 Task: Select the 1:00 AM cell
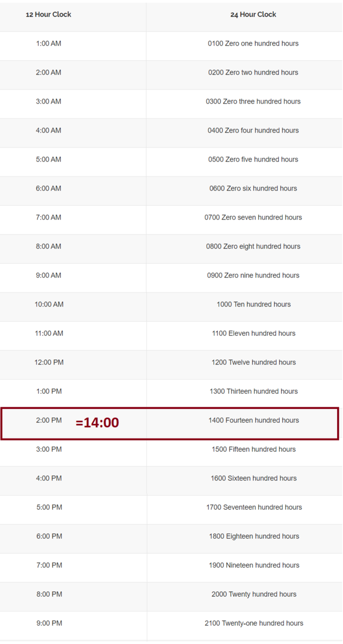point(49,43)
